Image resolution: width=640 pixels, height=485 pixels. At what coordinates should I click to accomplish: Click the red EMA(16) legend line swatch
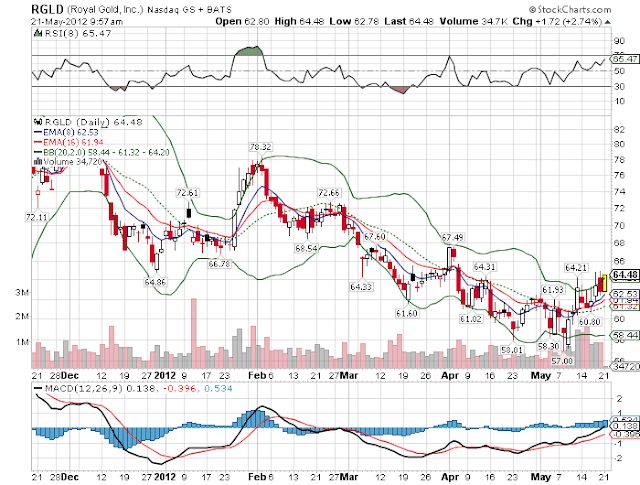click(x=38, y=142)
